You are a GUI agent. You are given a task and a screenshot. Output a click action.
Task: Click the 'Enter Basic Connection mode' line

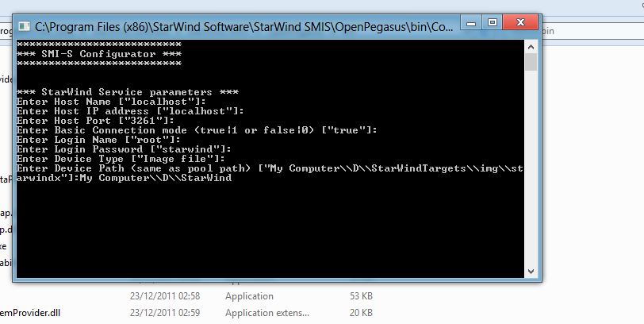click(x=197, y=130)
